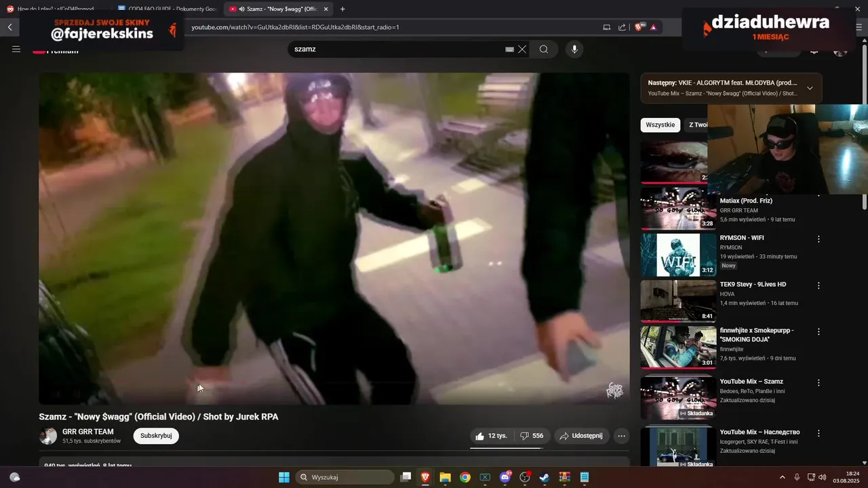The height and width of the screenshot is (488, 868).
Task: Open options menu for RYMSON - WIFI
Action: point(818,239)
